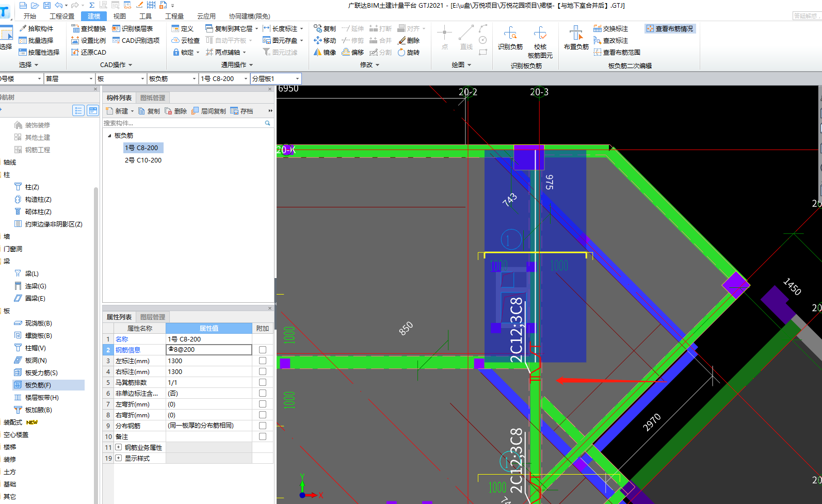This screenshot has width=822, height=504.
Task: Expand 显示样式 property group
Action: click(x=119, y=458)
